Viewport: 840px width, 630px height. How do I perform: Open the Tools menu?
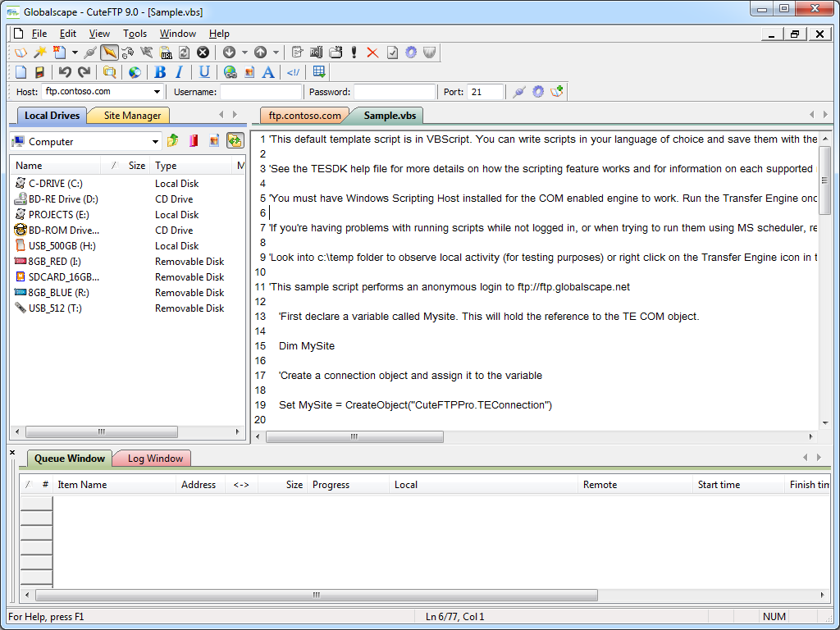point(135,34)
